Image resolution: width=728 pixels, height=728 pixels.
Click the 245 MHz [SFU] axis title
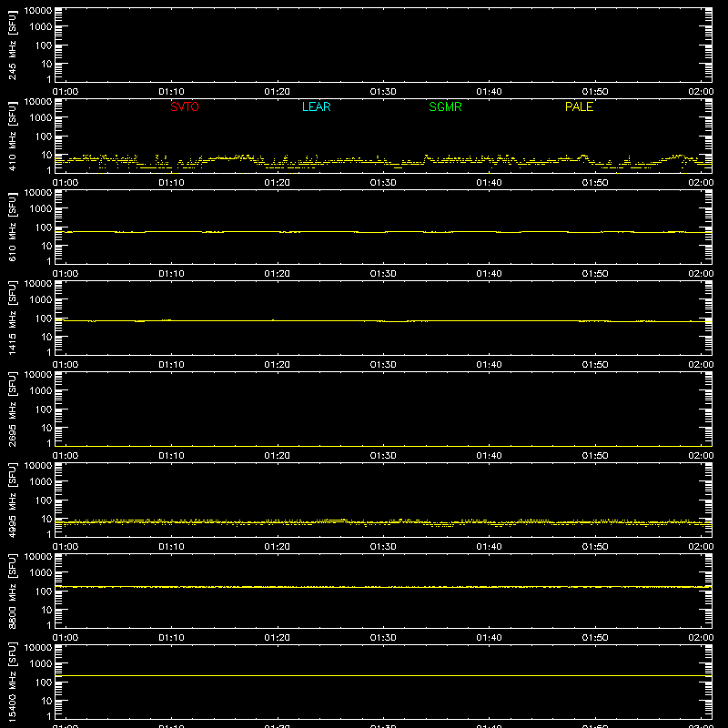pyautogui.click(x=13, y=45)
